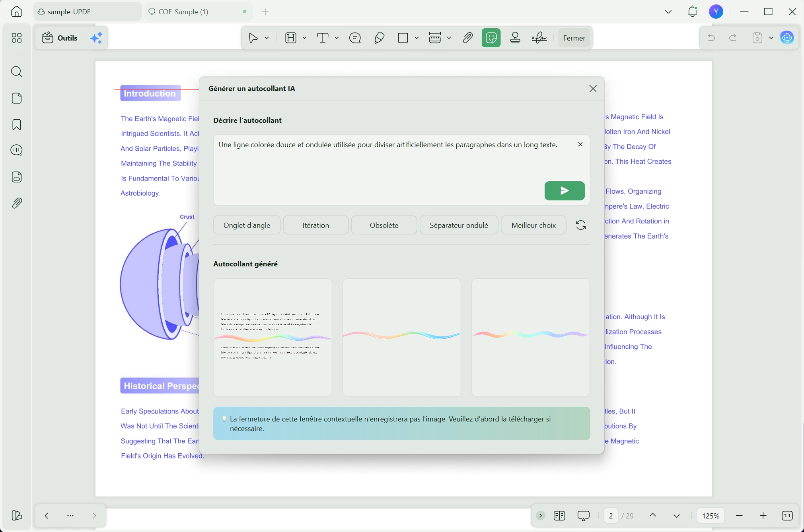Select the comment bubble tool

point(355,38)
